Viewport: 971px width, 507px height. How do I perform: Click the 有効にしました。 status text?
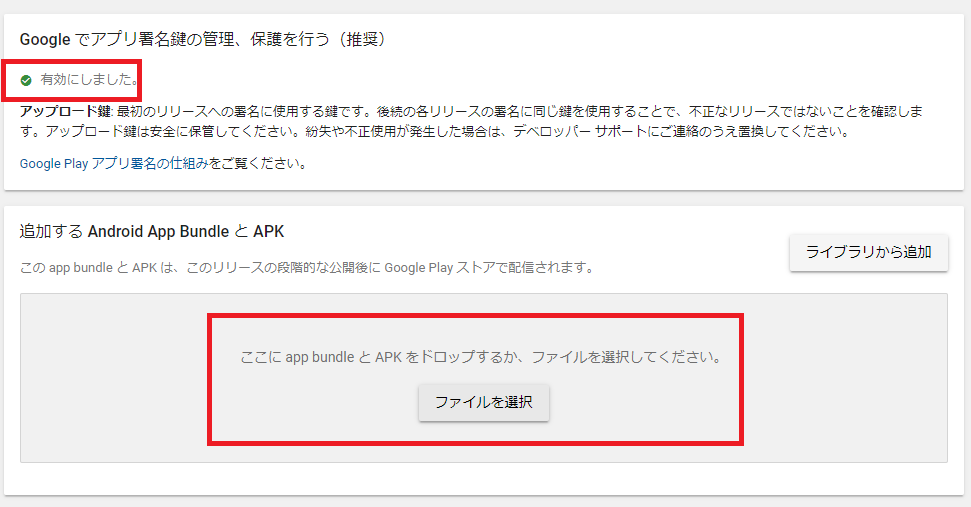click(x=90, y=79)
